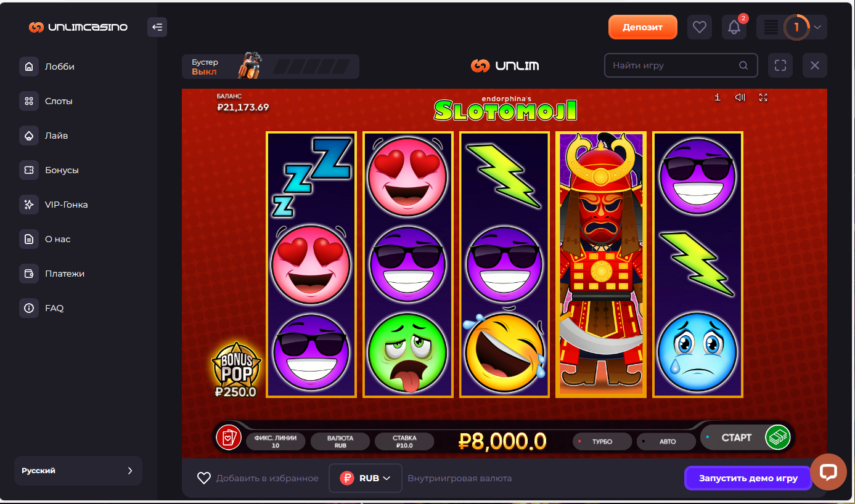The image size is (855, 504).
Task: Toggle the Турбо spin mode
Action: (x=602, y=442)
